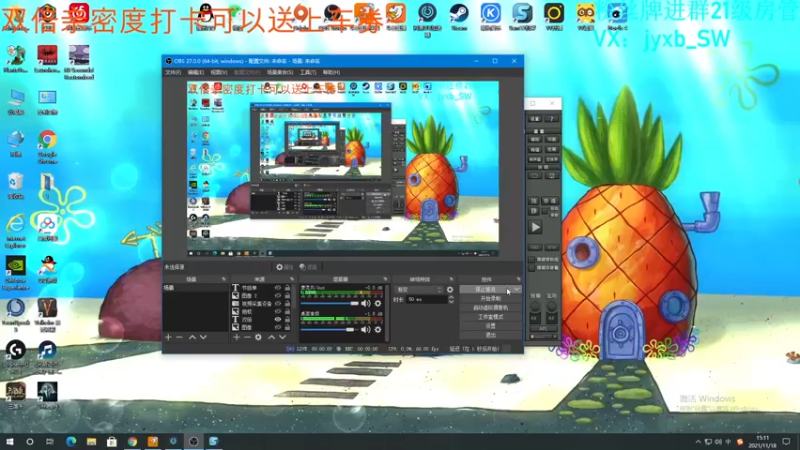The width and height of the screenshot is (800, 450).
Task: Toggle visibility of 节目单 source
Action: click(x=278, y=288)
